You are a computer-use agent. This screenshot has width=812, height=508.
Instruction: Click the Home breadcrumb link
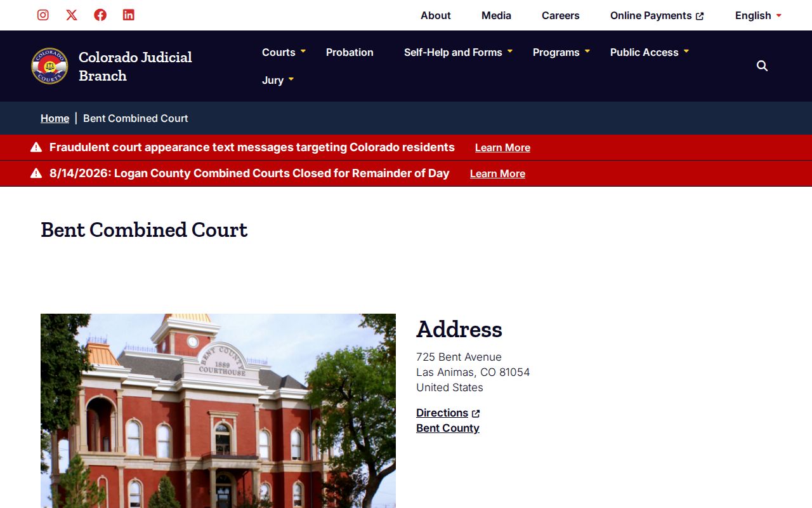(x=55, y=118)
